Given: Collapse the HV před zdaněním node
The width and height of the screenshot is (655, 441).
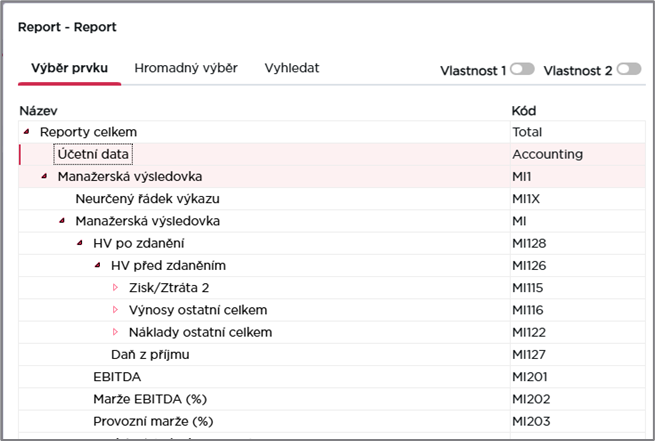Looking at the screenshot, I should point(98,265).
